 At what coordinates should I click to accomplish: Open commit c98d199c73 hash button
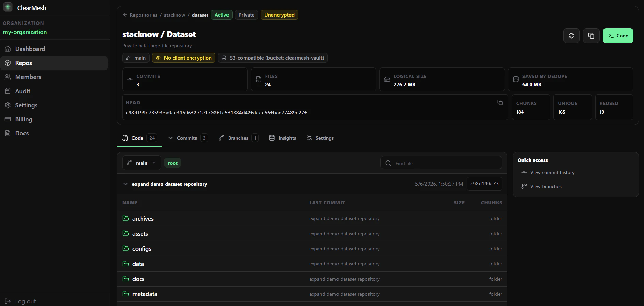pos(484,184)
